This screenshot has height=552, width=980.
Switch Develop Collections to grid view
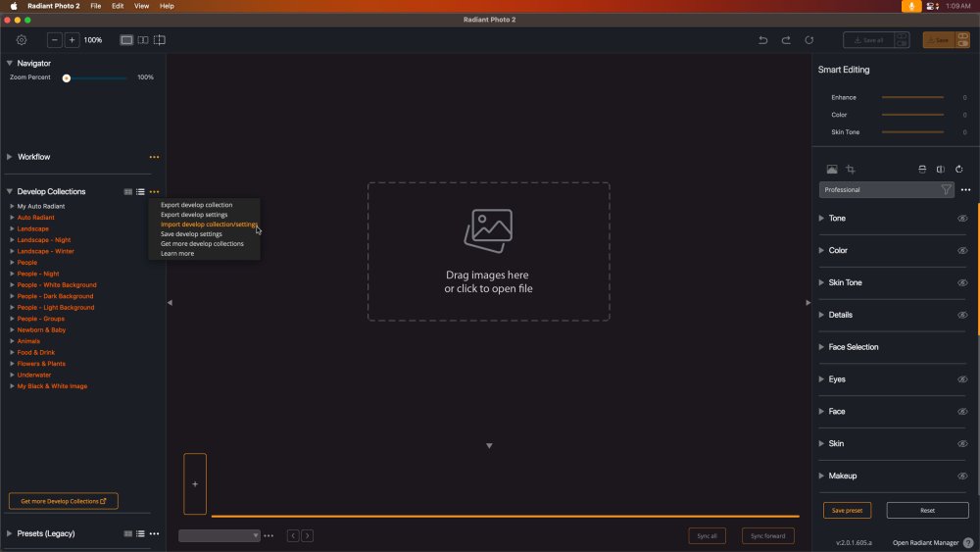coord(128,192)
